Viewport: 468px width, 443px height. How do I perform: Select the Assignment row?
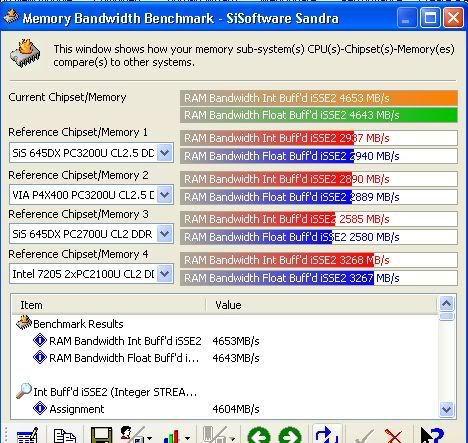[x=224, y=409]
